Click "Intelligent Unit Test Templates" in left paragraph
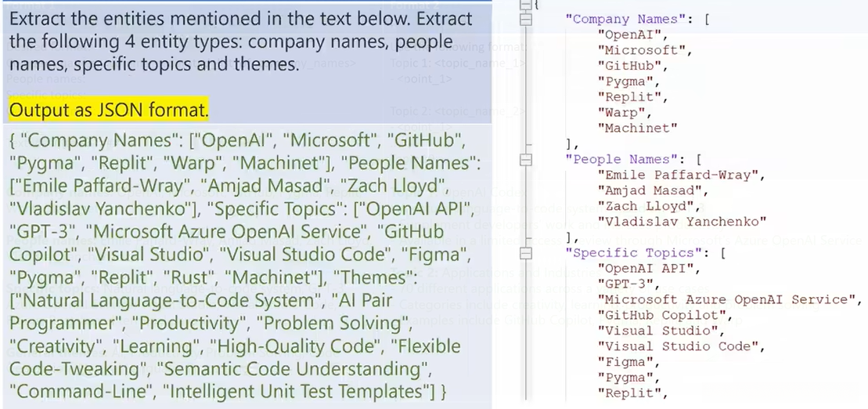Viewport: 868px width, 409px height. pos(299,391)
